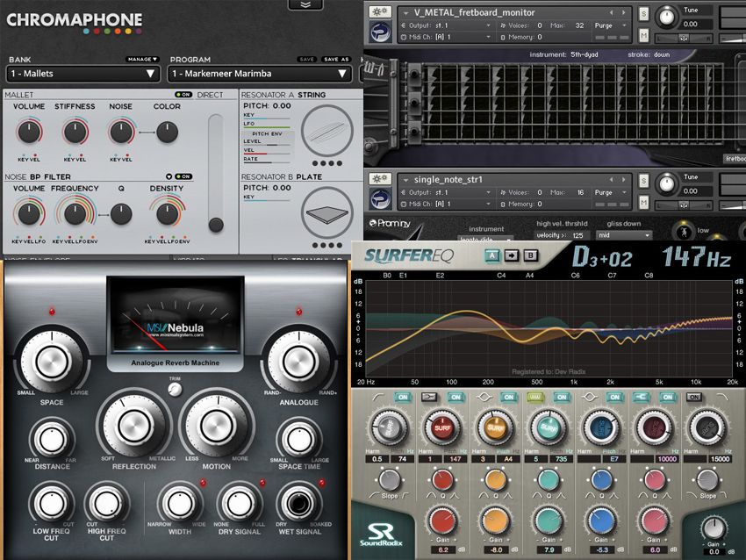Toggle the Noise BP Filter ON switch
The height and width of the screenshot is (560, 746).
point(183,176)
